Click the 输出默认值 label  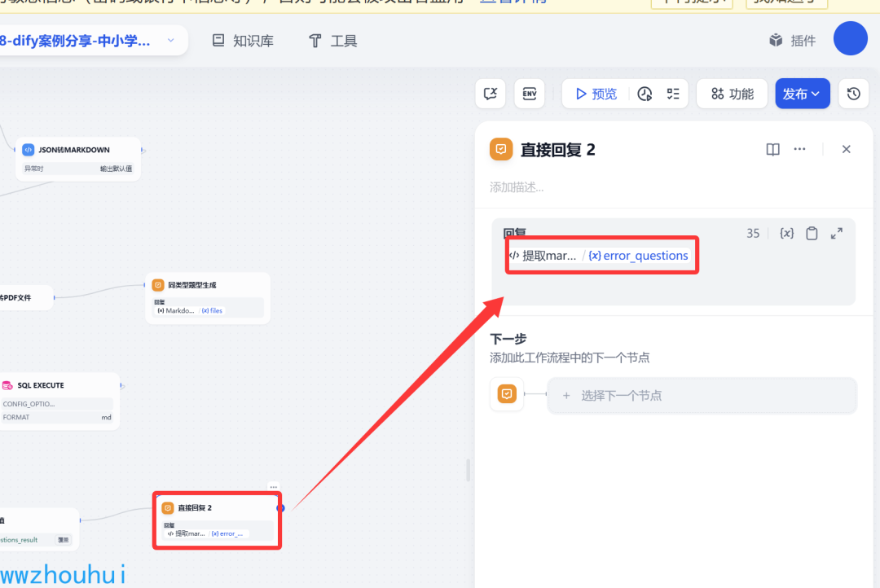[x=117, y=169]
